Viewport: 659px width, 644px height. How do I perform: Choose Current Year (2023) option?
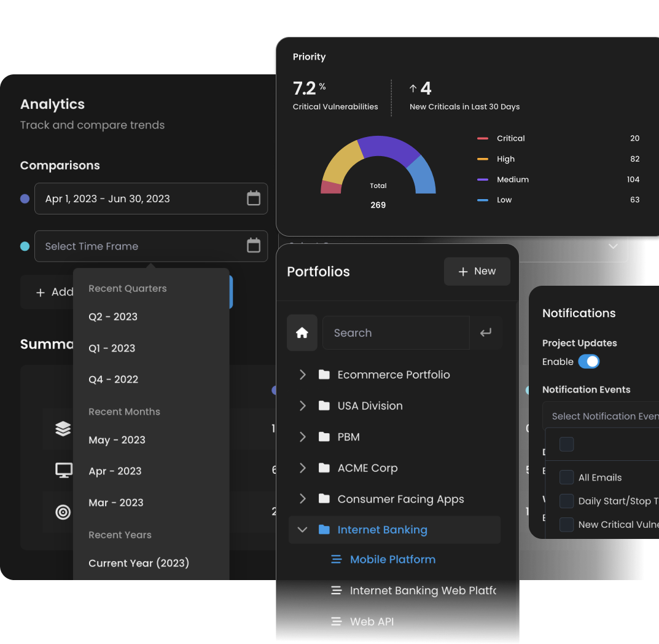click(139, 563)
